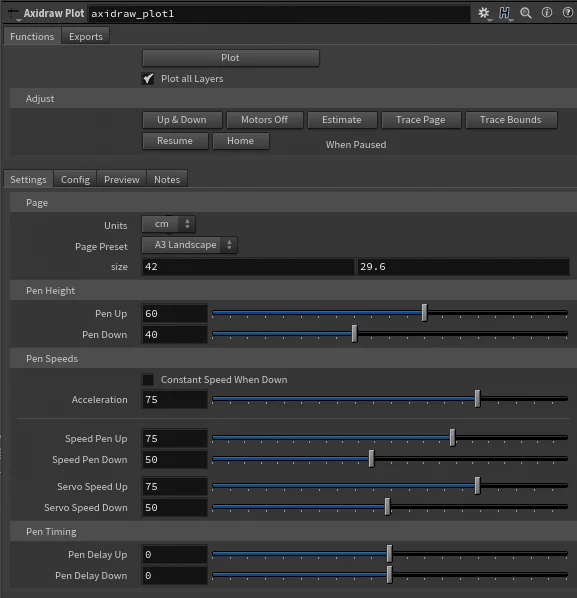This screenshot has width=577, height=598.
Task: Click the Resume button
Action: pyautogui.click(x=175, y=141)
